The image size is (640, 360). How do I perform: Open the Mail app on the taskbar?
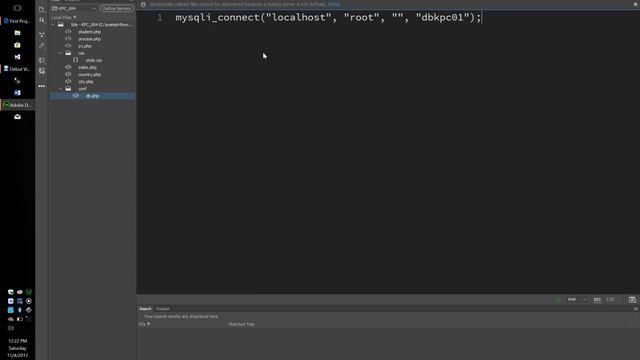17,117
